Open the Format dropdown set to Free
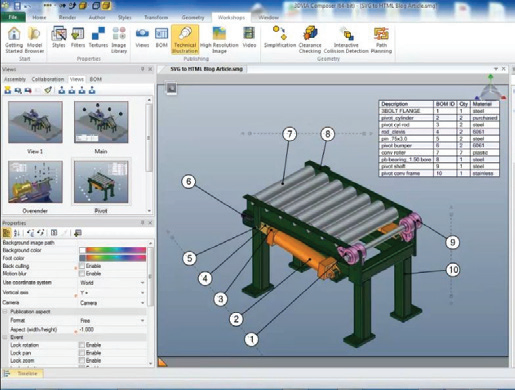 pos(143,320)
